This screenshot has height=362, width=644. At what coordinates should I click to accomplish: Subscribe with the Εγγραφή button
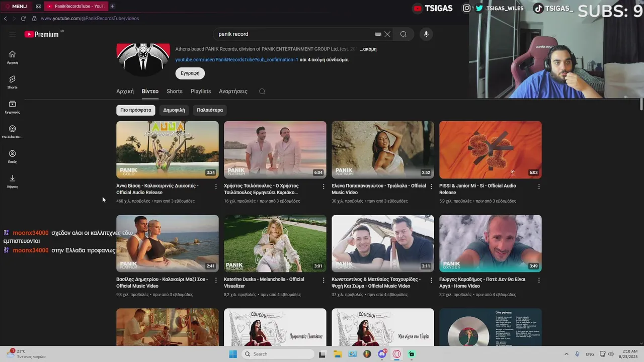(x=190, y=73)
